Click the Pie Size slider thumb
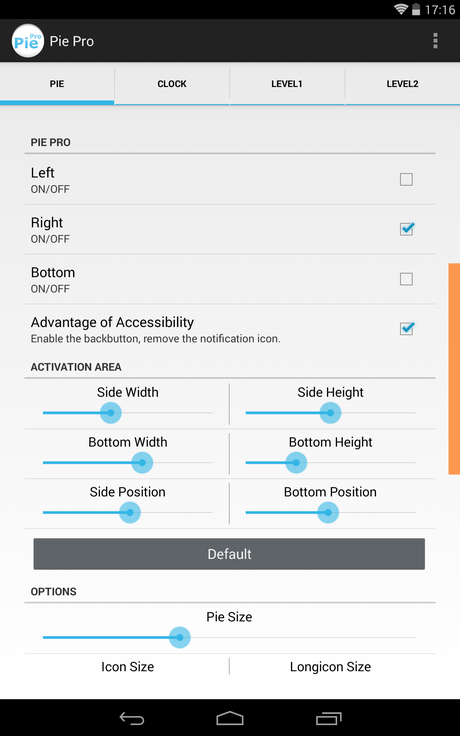Viewport: 460px width, 736px height. tap(179, 637)
